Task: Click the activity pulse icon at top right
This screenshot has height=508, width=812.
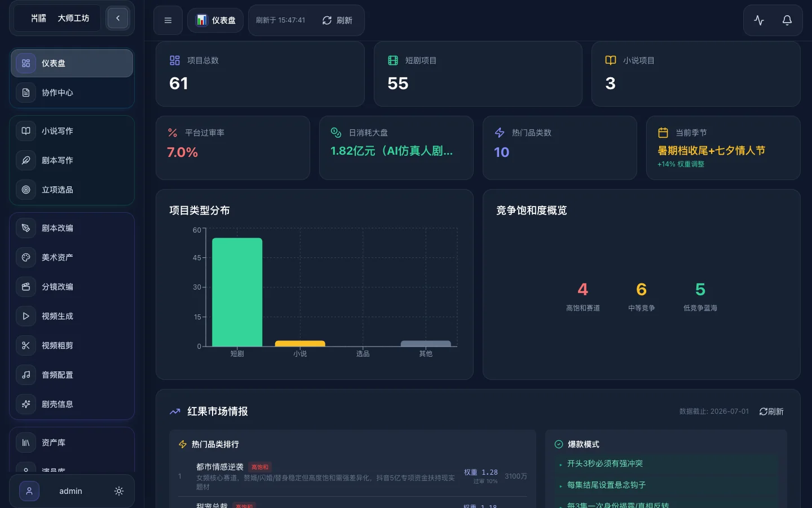Action: (x=759, y=20)
